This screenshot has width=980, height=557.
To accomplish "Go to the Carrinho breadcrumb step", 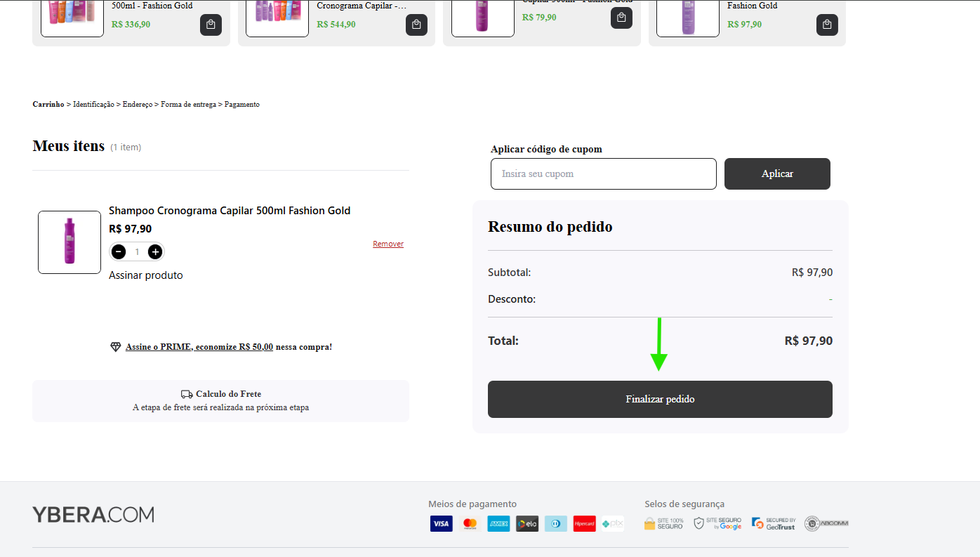I will click(x=48, y=104).
